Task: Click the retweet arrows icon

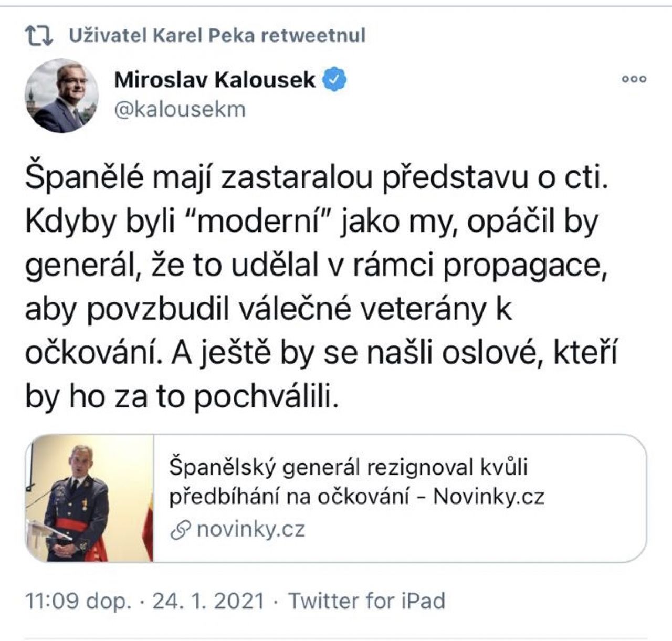Action: (x=39, y=36)
